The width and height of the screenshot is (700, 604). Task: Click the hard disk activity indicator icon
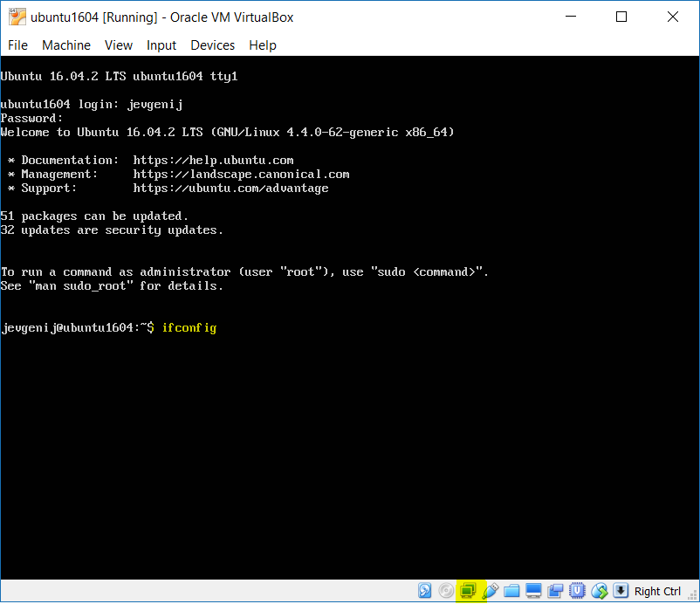point(424,591)
